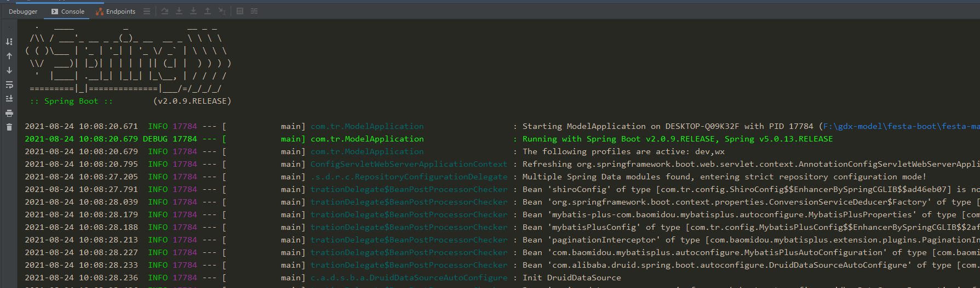Screen dimensions: 980x288
Task: Click the Print console icon
Action: pos(9,113)
